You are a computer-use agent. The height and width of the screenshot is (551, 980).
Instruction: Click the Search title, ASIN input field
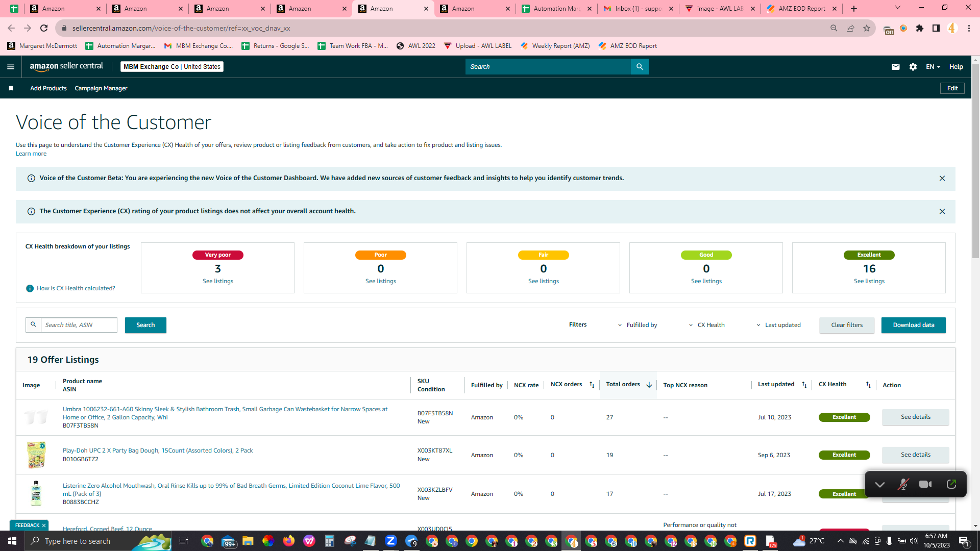(79, 325)
